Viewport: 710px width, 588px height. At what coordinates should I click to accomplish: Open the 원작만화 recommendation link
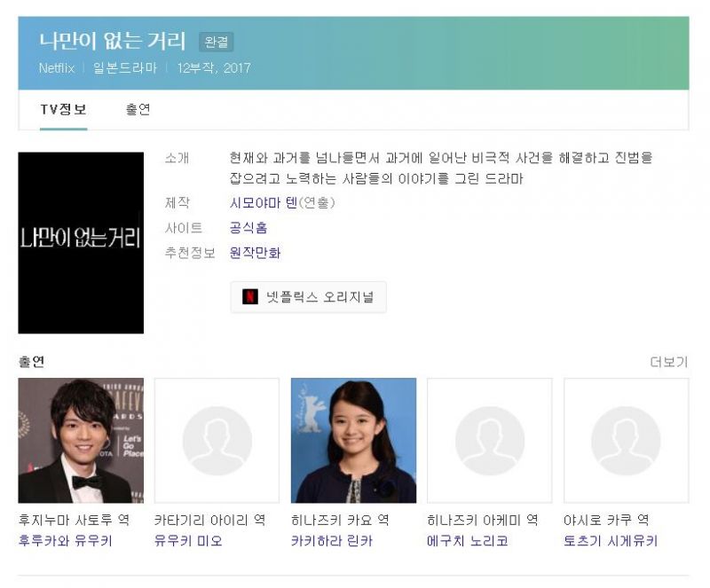tap(255, 253)
